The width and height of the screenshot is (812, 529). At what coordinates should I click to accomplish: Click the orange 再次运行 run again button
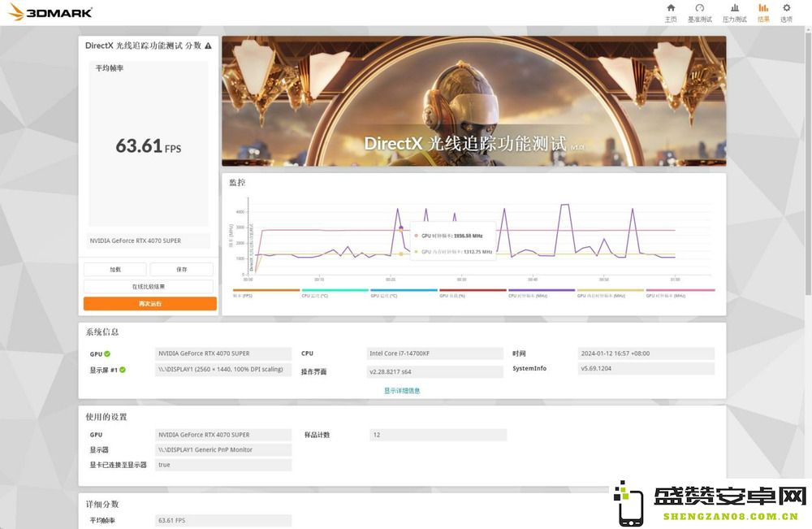(150, 304)
